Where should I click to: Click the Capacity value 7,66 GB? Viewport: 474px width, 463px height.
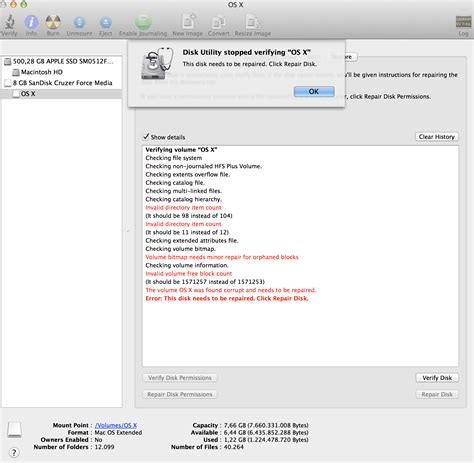pyautogui.click(x=266, y=425)
